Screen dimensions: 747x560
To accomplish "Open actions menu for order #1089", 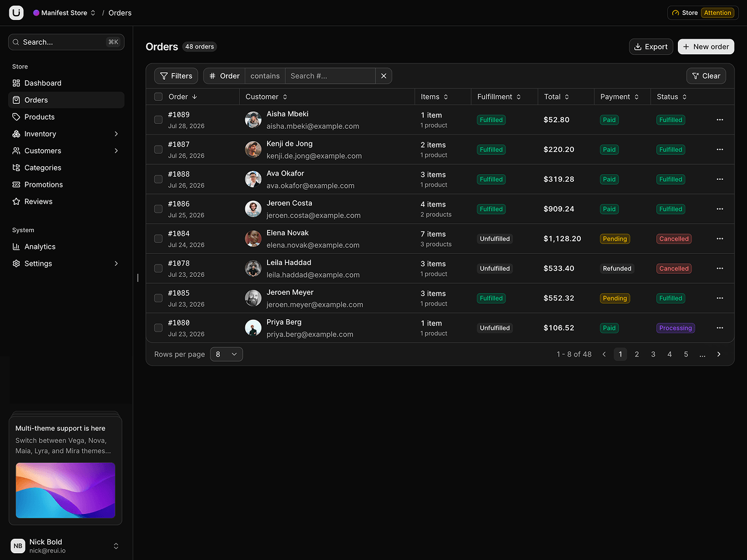I will tap(720, 119).
